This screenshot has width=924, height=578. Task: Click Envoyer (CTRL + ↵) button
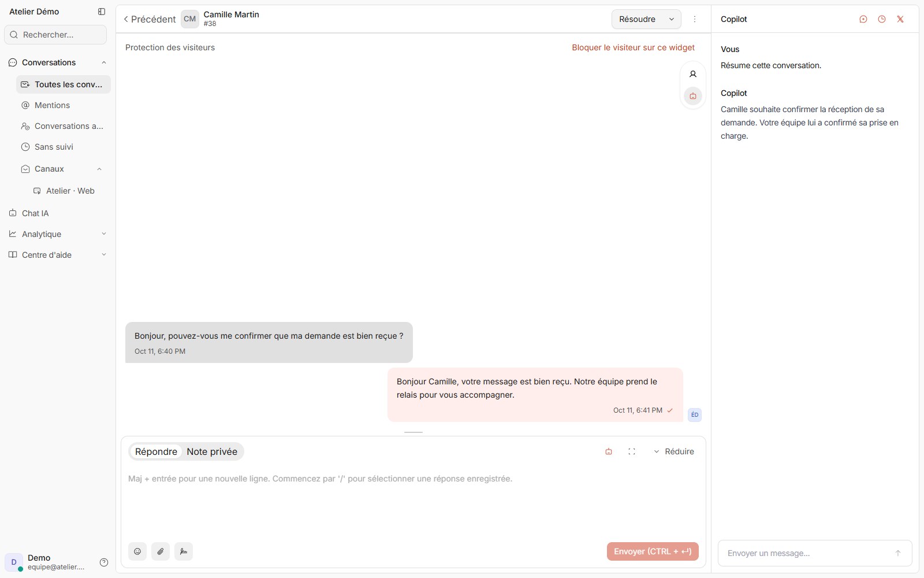[653, 551]
